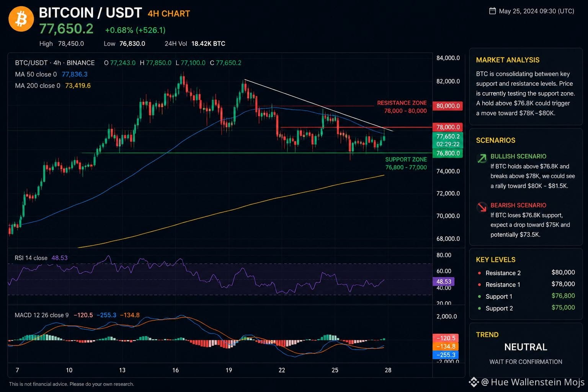Click the red dot beside Resistance 2
Screen dimensions: 588x392
[479, 273]
